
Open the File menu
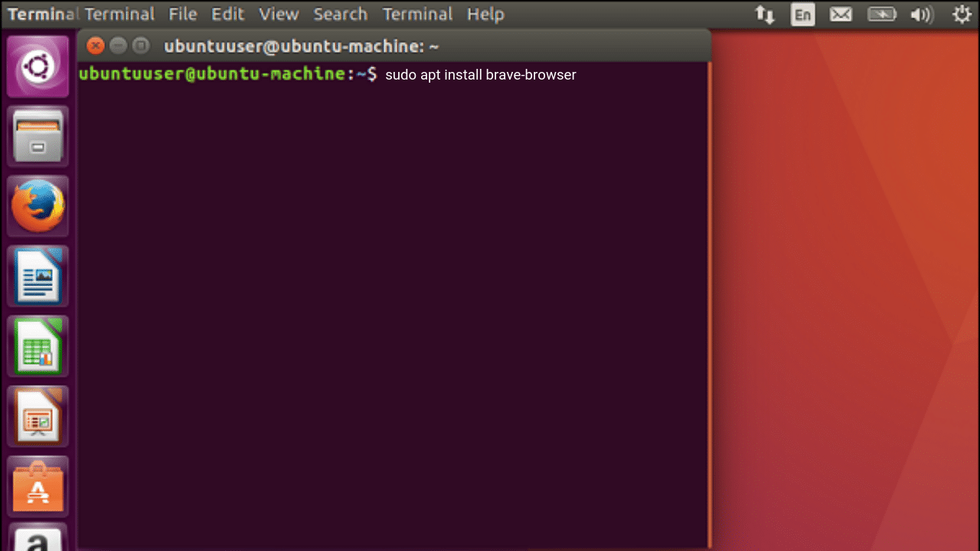tap(183, 14)
